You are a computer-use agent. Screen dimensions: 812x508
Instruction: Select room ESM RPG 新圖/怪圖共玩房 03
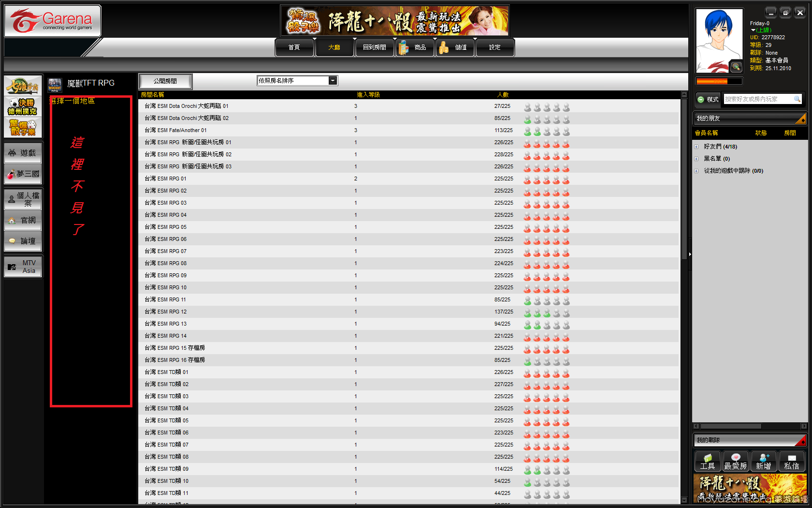click(408, 166)
